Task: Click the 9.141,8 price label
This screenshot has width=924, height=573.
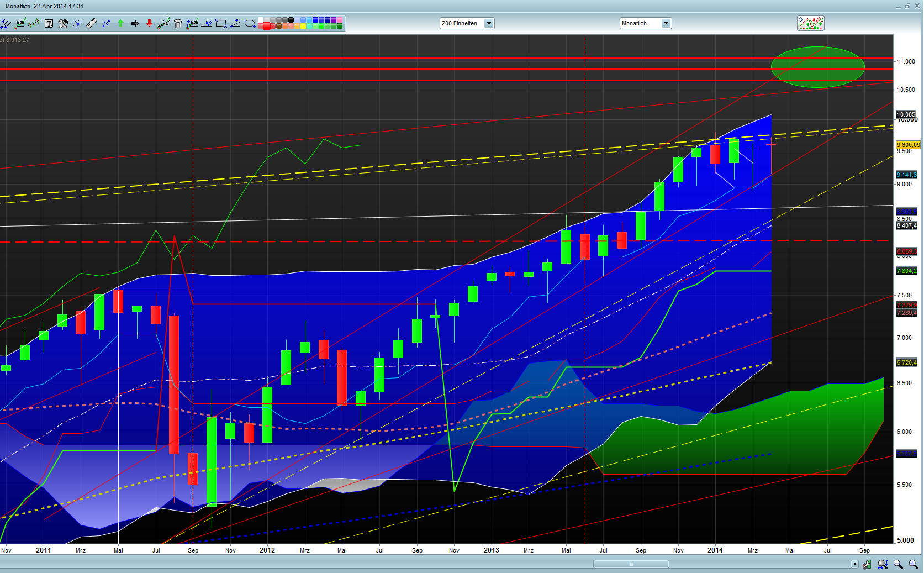Action: [x=906, y=175]
